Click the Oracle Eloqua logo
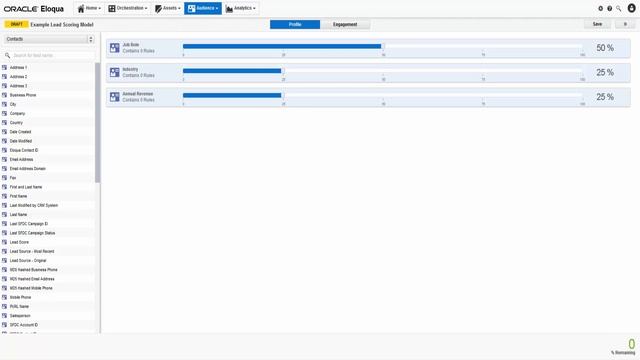Image resolution: width=640 pixels, height=360 pixels. point(34,9)
